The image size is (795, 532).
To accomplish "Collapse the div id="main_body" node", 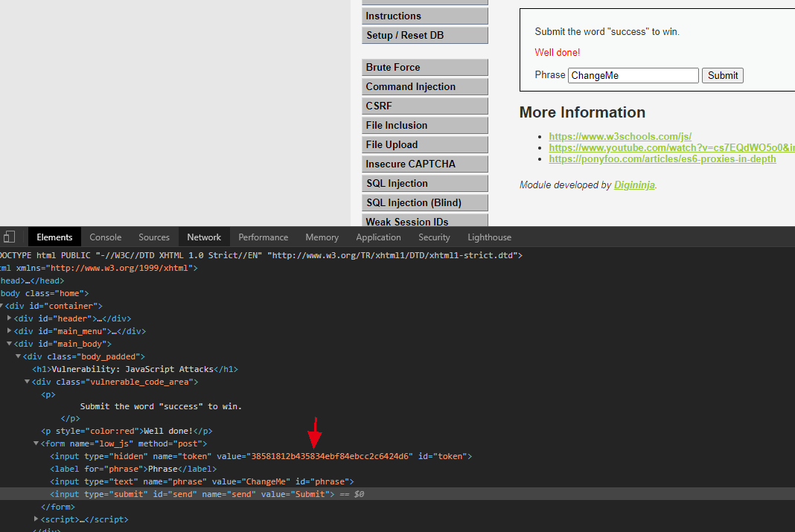I will click(9, 344).
